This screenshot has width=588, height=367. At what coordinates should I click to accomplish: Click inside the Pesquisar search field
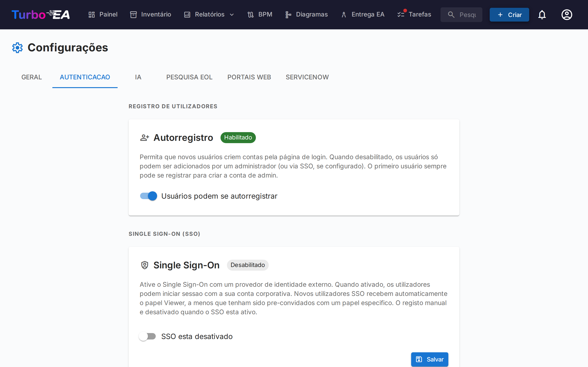(461, 14)
